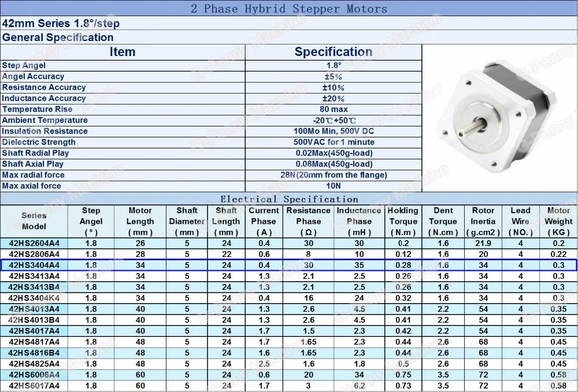This screenshot has height=392, width=578.
Task: Click the 'General Specification' heading
Action: pyautogui.click(x=58, y=37)
